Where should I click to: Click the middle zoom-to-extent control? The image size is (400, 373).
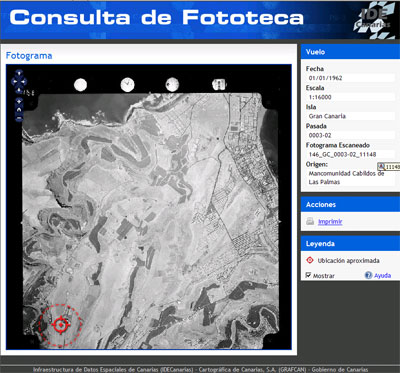19,109
